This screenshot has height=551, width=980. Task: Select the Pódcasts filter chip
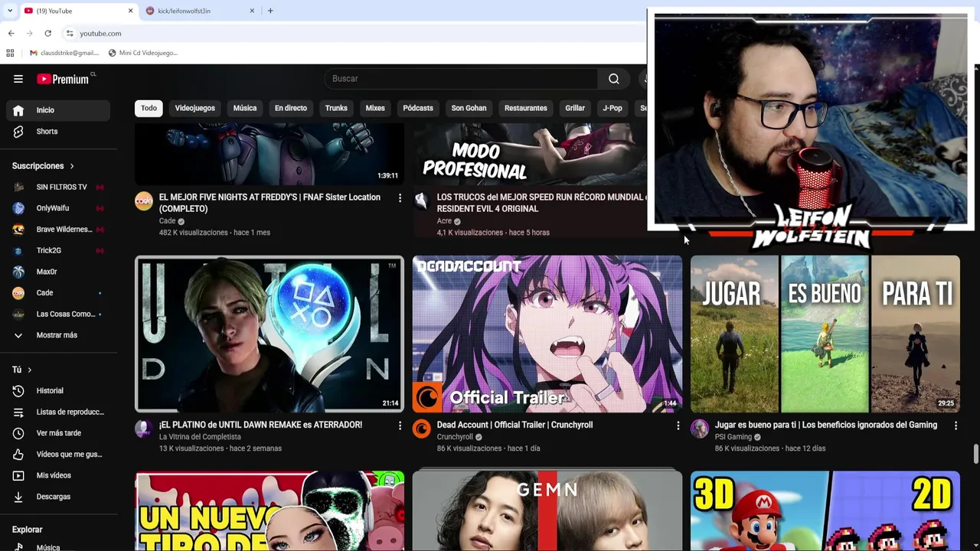pyautogui.click(x=418, y=108)
